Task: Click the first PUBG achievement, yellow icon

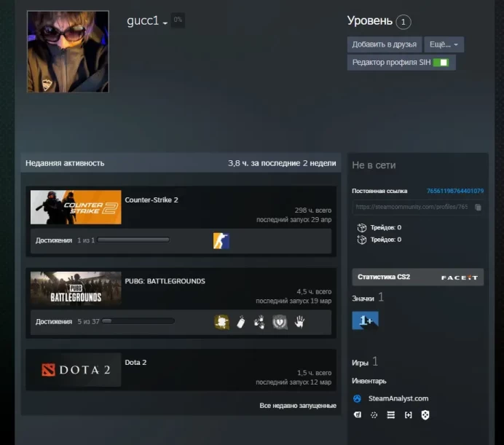Action: pos(221,322)
